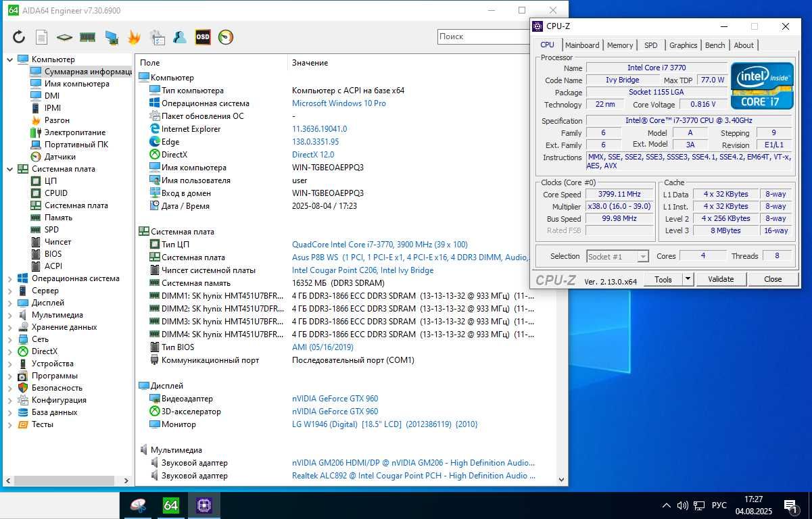The width and height of the screenshot is (812, 519).
Task: Select Разгон overclock tree item
Action: (x=57, y=120)
